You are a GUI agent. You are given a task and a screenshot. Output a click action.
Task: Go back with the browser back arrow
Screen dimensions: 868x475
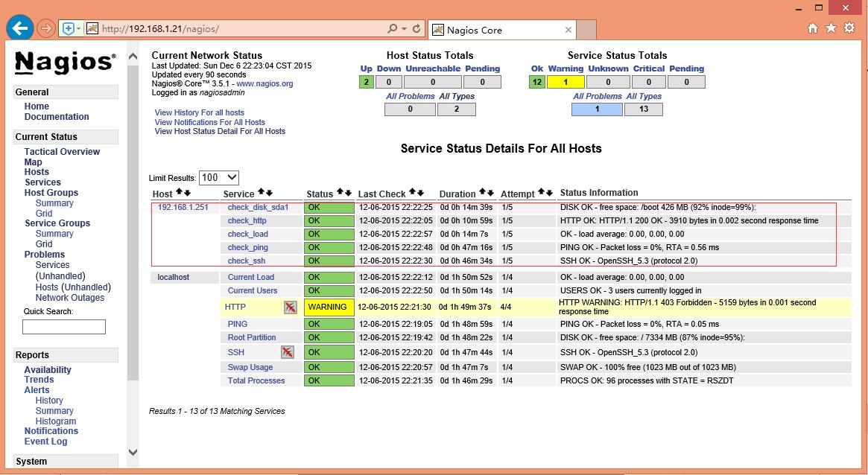pyautogui.click(x=19, y=28)
